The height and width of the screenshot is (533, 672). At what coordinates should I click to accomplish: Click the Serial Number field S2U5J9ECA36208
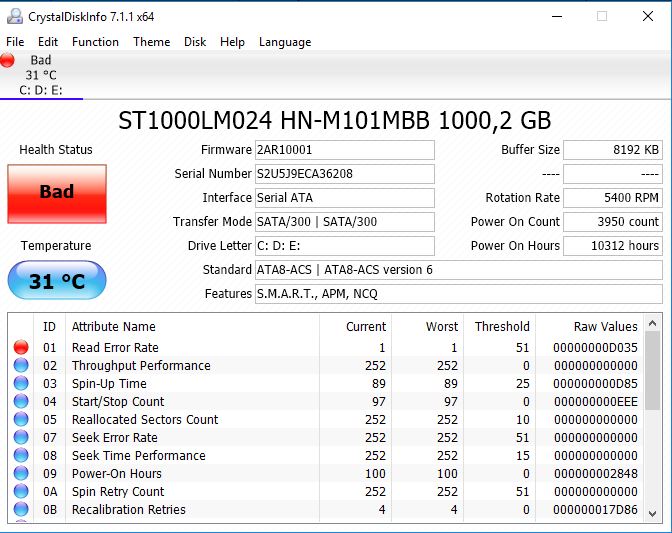pyautogui.click(x=345, y=174)
